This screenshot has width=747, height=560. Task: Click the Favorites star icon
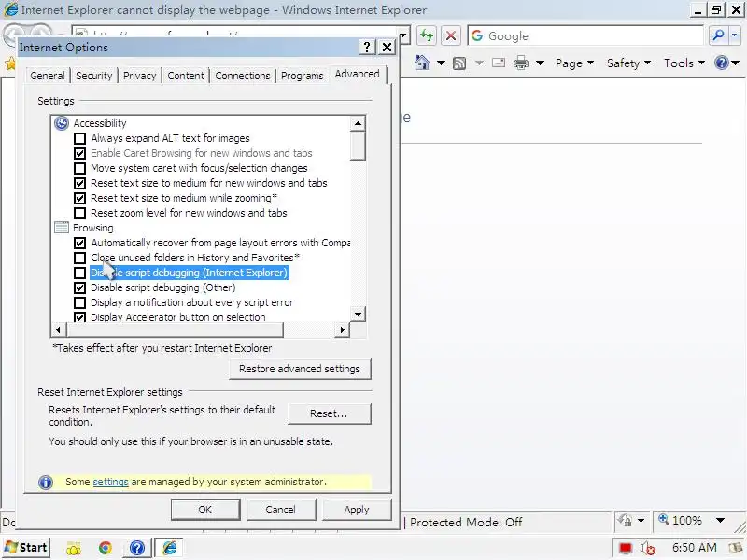pyautogui.click(x=9, y=63)
